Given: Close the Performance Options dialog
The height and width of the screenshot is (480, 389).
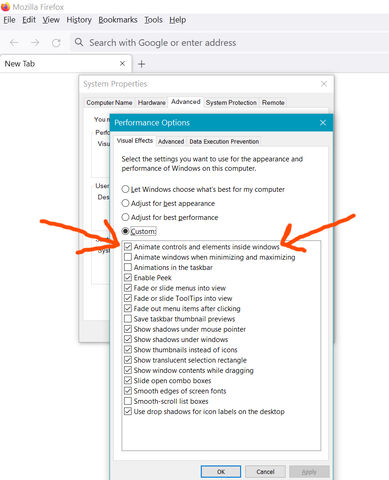Looking at the screenshot, I should 323,123.
